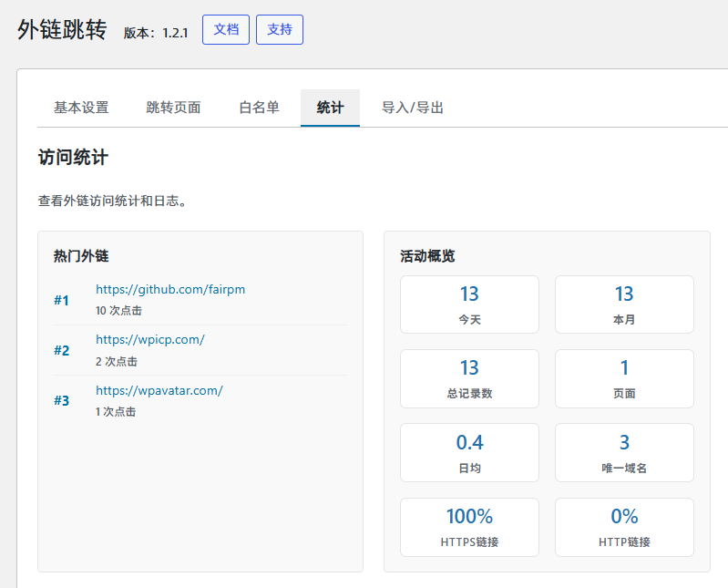Screen dimensions: 728x588
Task: Click the 页面 count card
Action: [x=624, y=378]
